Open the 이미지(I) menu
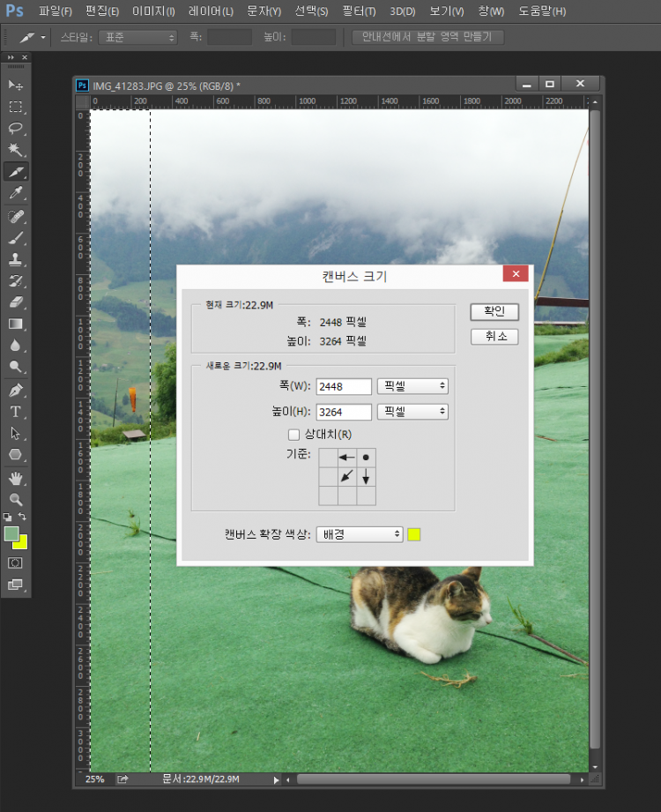Screen dimensions: 661x812 152,11
